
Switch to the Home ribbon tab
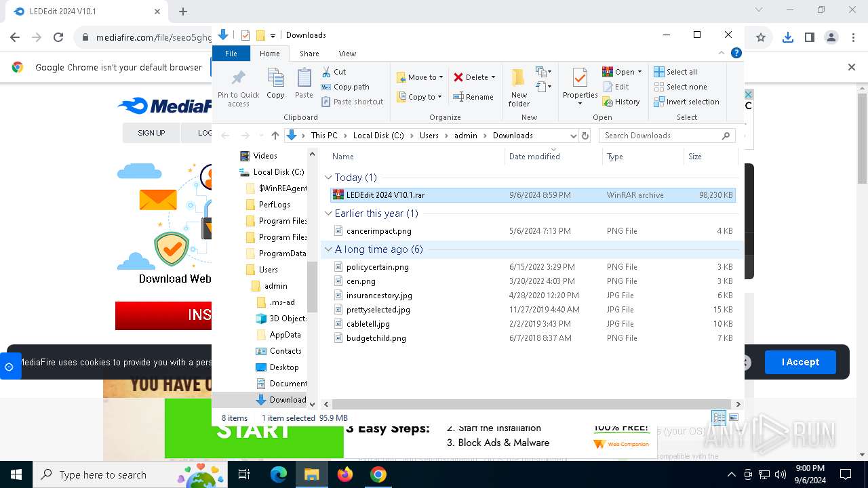(269, 54)
